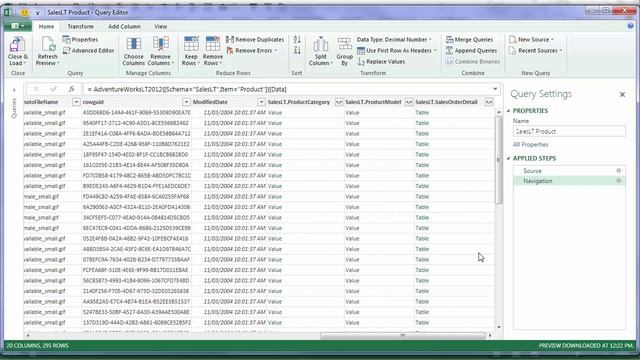
Task: Click the horizontal scrollbar thumb
Action: click(x=402, y=336)
